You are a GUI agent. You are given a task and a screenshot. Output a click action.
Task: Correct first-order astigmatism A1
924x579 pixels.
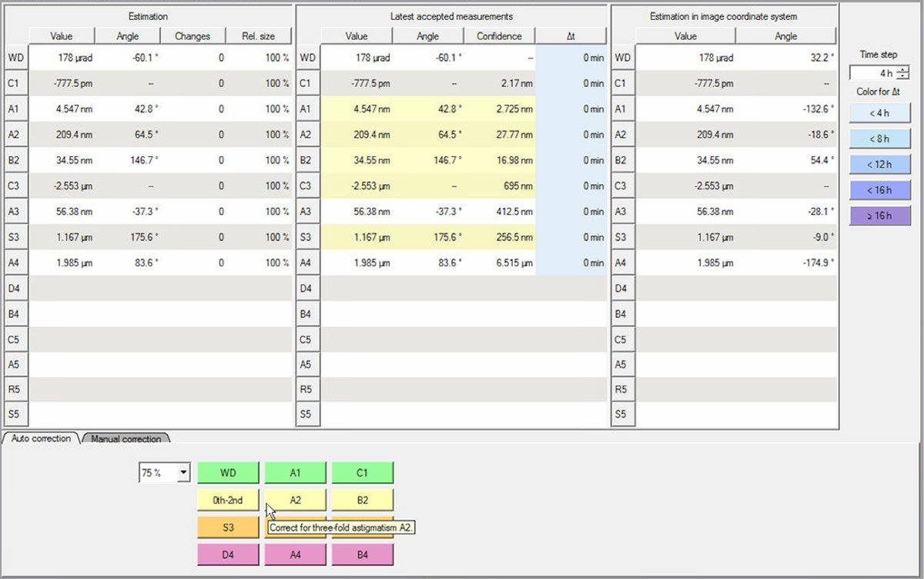point(295,472)
